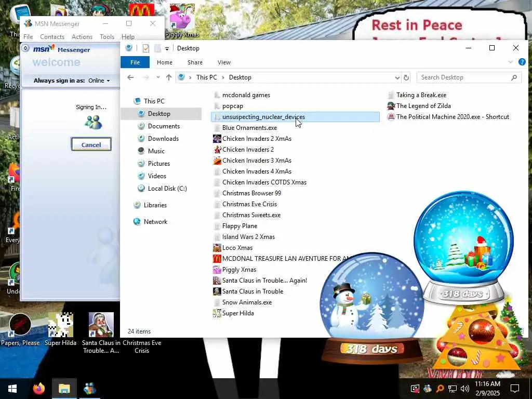
Task: Select the Christmas Browser 99 file
Action: [251, 193]
